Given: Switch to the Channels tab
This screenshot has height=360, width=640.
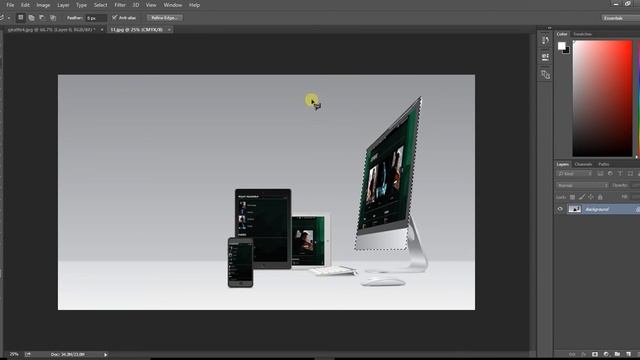Looking at the screenshot, I should [x=583, y=164].
